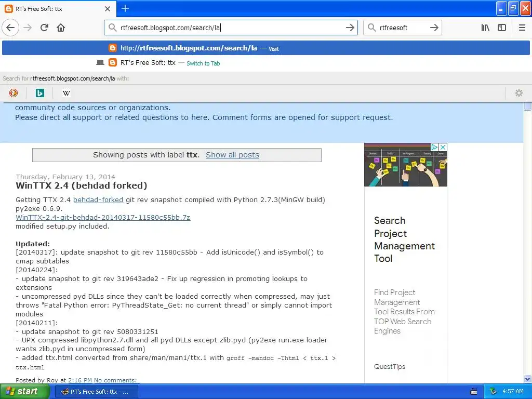Open the hamburger application menu

(x=522, y=28)
